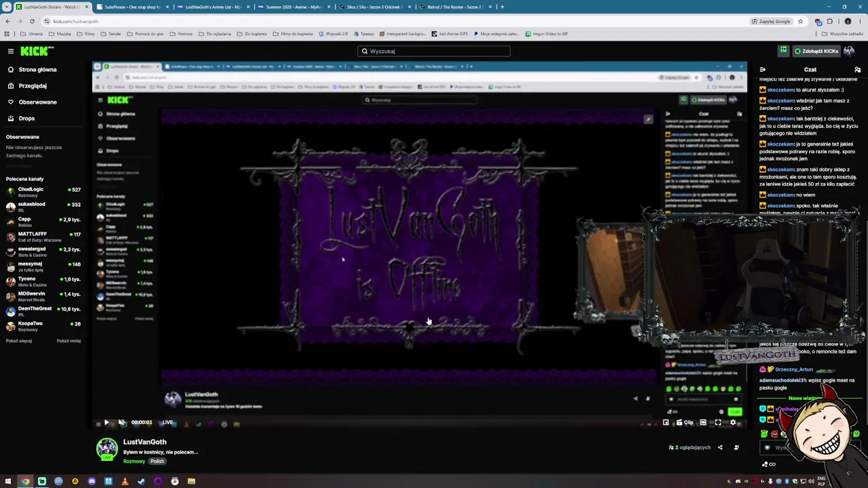
Task: Click the LustVanGoth channel avatar
Action: click(106, 449)
